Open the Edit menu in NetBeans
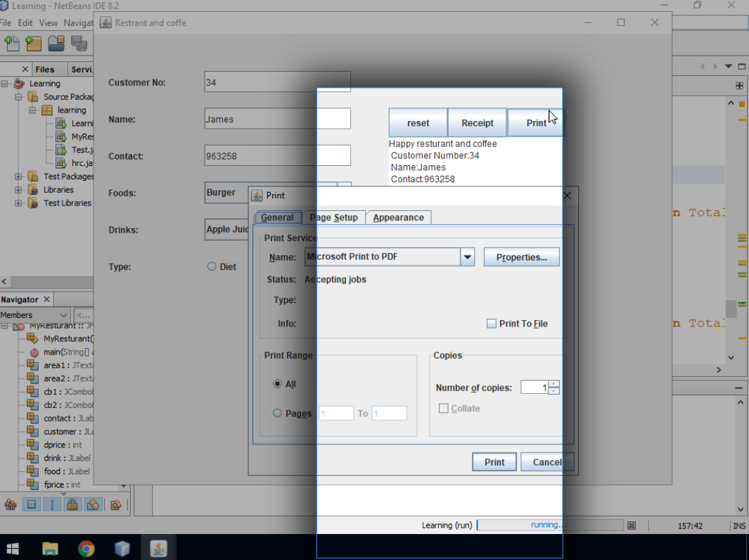 point(25,23)
